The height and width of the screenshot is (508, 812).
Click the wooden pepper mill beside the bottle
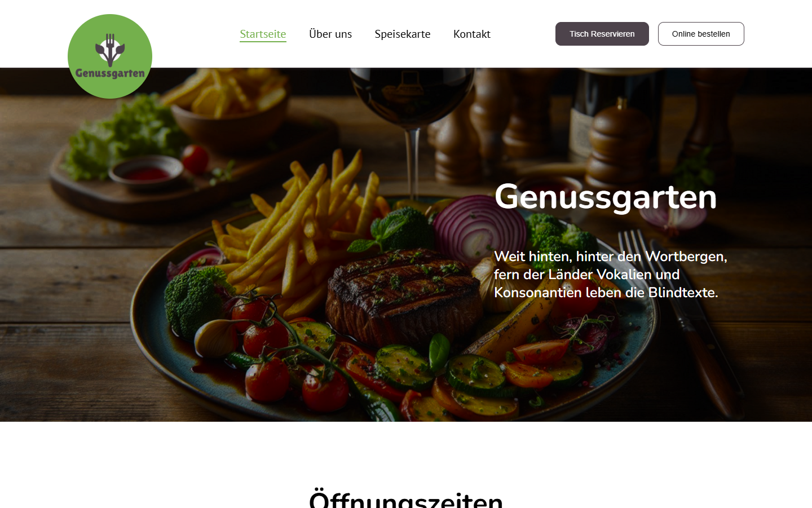[617, 138]
